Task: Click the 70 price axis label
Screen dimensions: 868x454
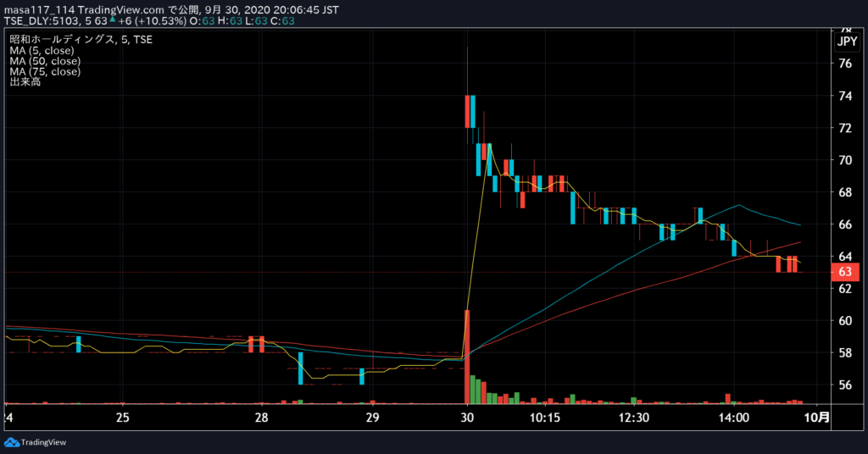Action: coord(845,160)
